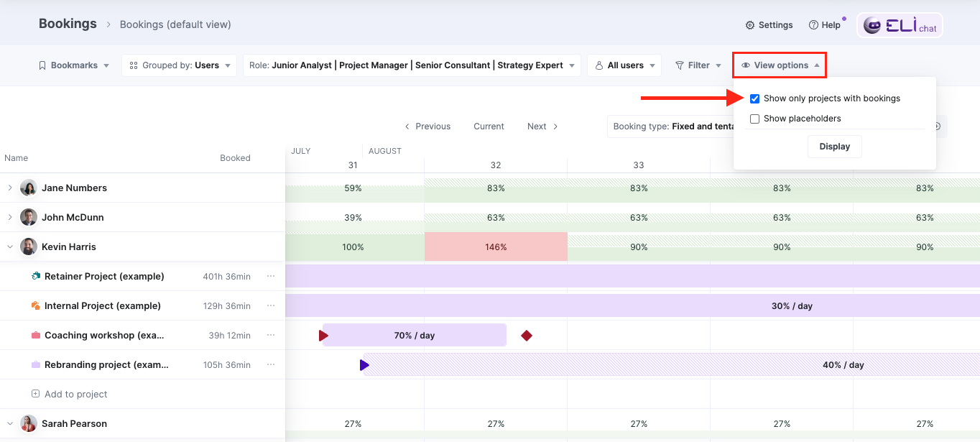Viewport: 980px width, 442px height.
Task: Open Settings via gear icon
Action: point(750,25)
